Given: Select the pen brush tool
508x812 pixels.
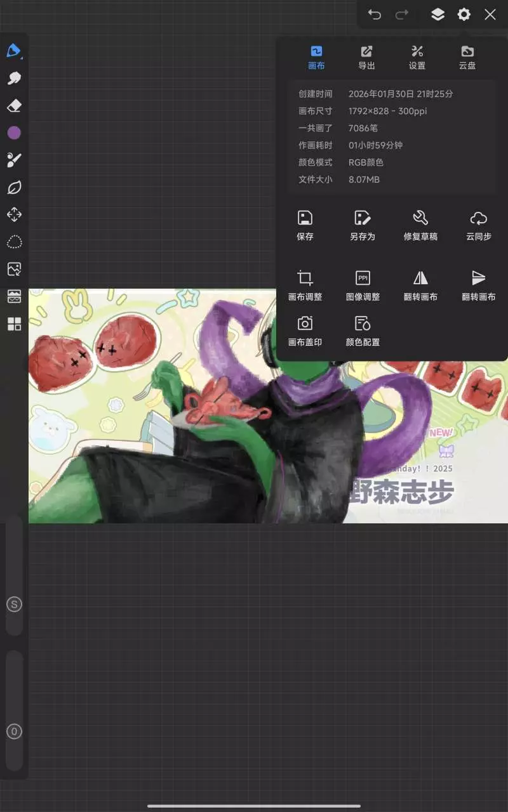Looking at the screenshot, I should [x=14, y=51].
